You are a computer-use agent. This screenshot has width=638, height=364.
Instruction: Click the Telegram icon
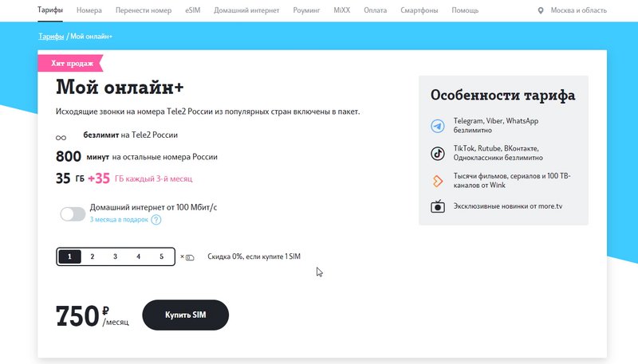coord(438,126)
